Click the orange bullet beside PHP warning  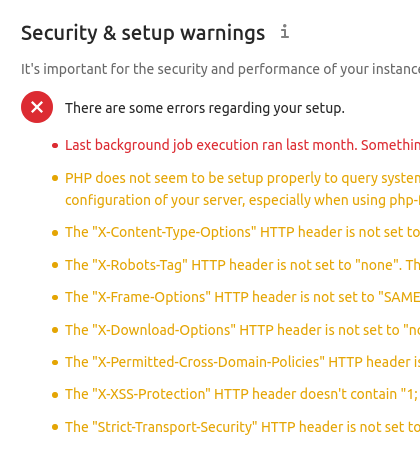(x=55, y=178)
